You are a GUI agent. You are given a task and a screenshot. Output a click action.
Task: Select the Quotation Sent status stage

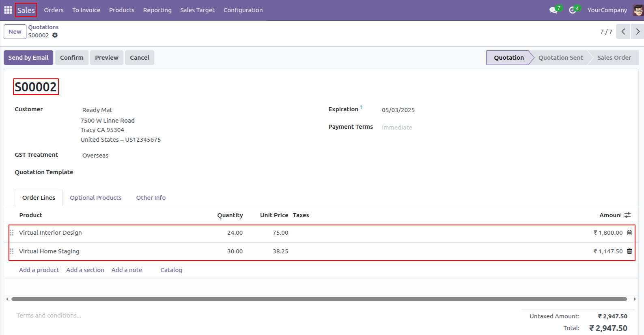click(560, 58)
